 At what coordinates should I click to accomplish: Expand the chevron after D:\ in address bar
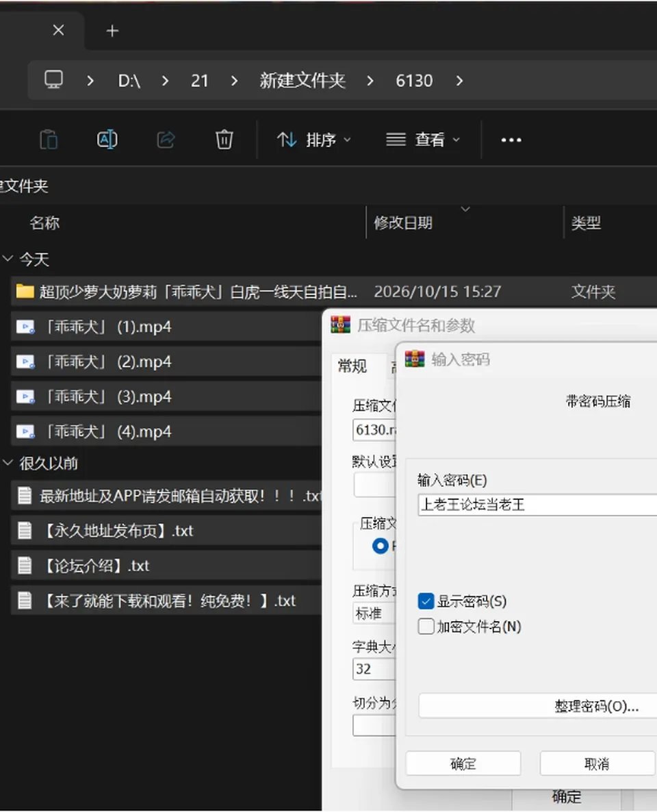[x=165, y=81]
